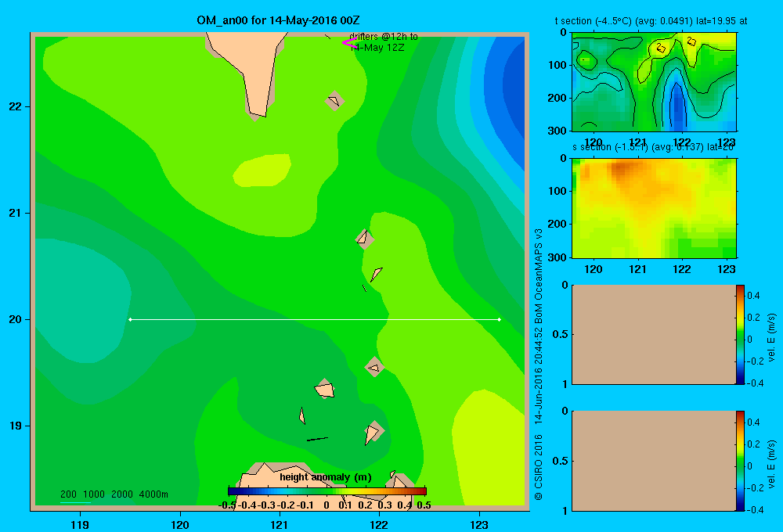Image resolution: width=783 pixels, height=532 pixels.
Task: Click the CSIRO copyright text
Action: point(539,365)
